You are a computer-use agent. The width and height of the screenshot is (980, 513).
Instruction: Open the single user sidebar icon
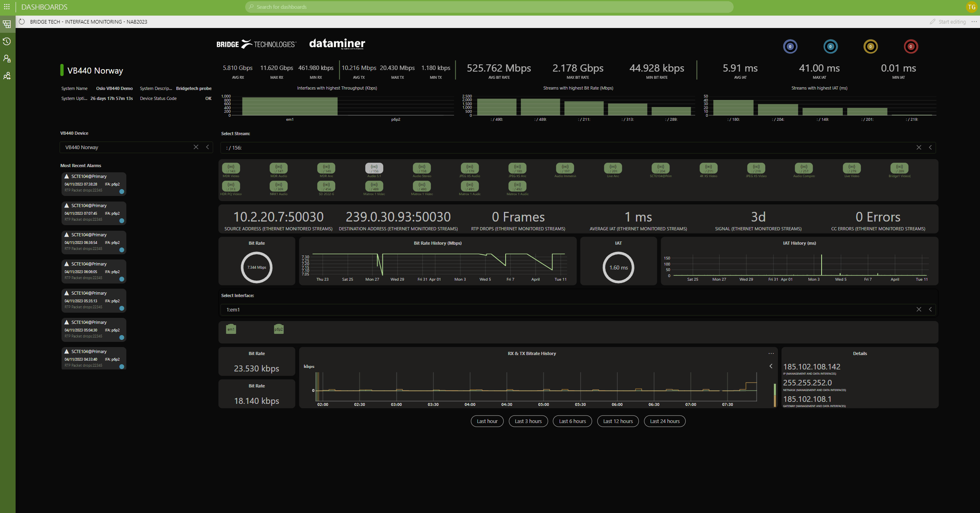(7, 58)
